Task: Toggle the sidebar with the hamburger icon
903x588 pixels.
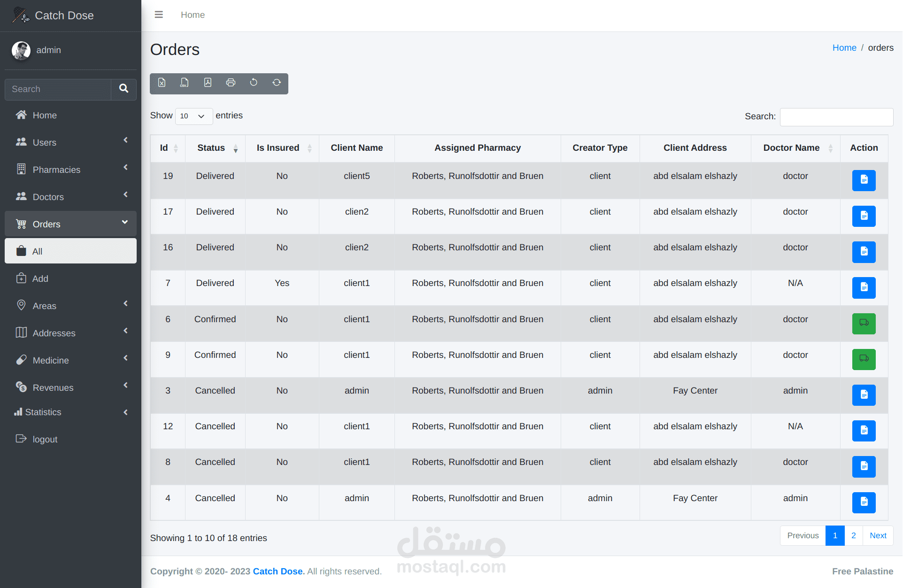Action: pos(159,15)
